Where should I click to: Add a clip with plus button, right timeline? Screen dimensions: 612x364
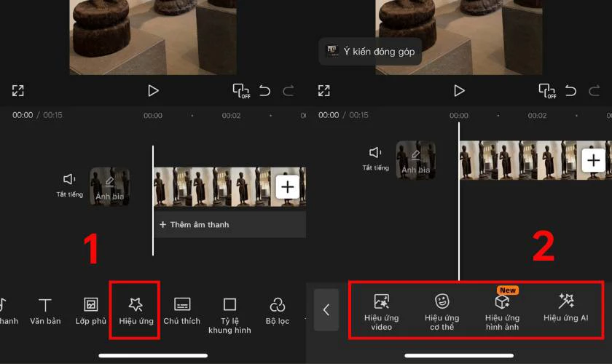point(593,160)
